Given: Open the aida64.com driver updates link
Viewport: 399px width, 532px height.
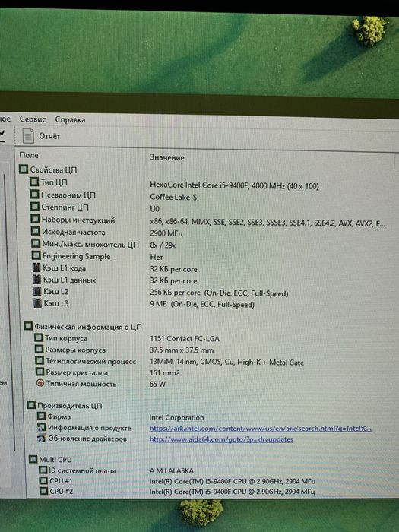Looking at the screenshot, I should pos(221,439).
